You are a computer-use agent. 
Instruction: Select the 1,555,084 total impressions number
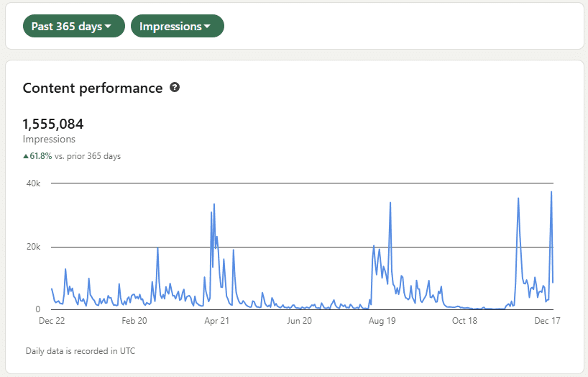click(53, 124)
